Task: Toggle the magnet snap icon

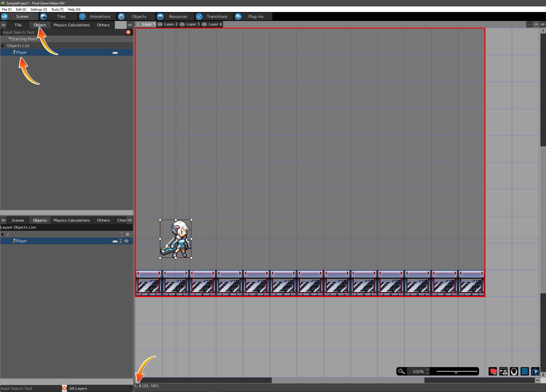Action: (514, 371)
